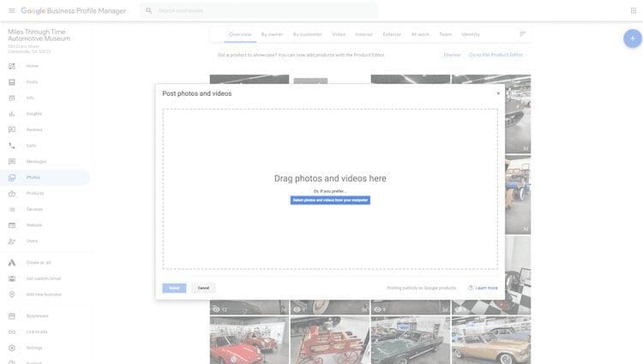Open the Messages menu item

point(37,162)
